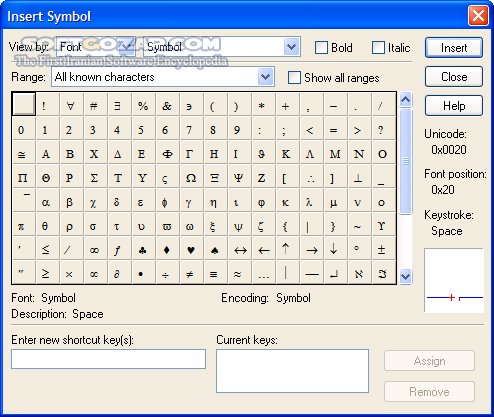The image size is (494, 417).
Task: Select the blank space symbol cell
Action: pos(24,104)
